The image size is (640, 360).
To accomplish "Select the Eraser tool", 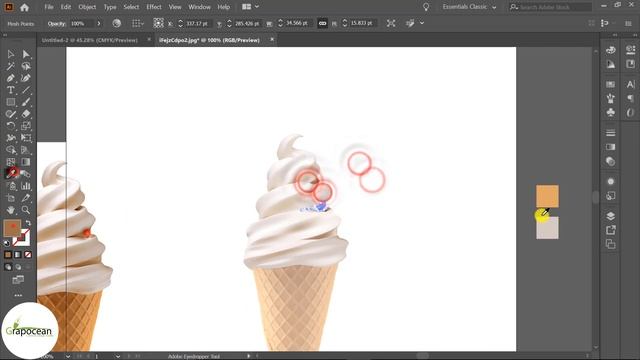I will (26, 114).
